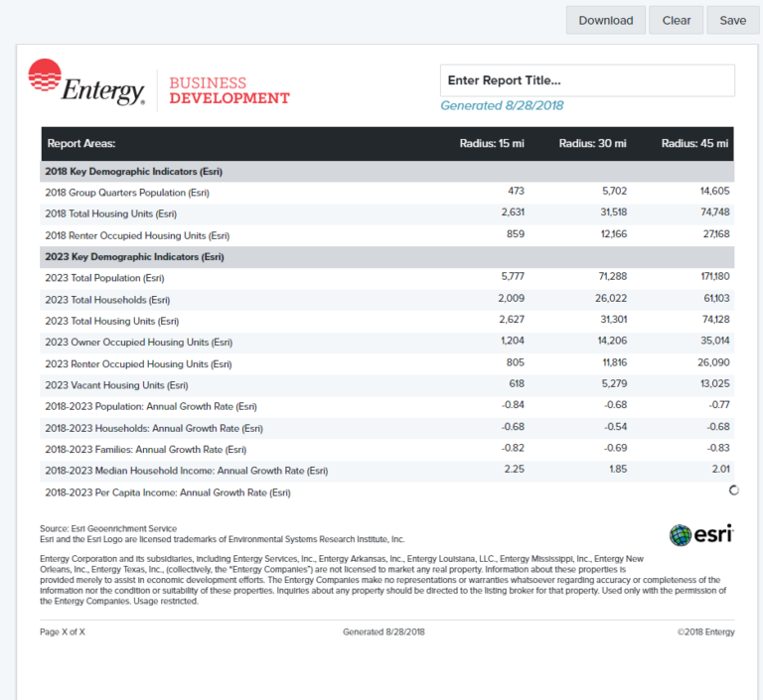
Task: Select the Radius: 30 mi column header
Action: point(592,144)
